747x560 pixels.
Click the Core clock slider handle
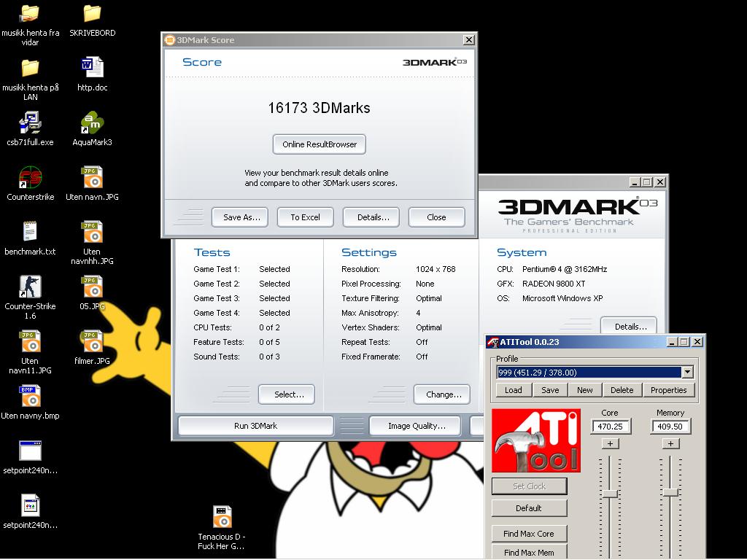pos(611,494)
